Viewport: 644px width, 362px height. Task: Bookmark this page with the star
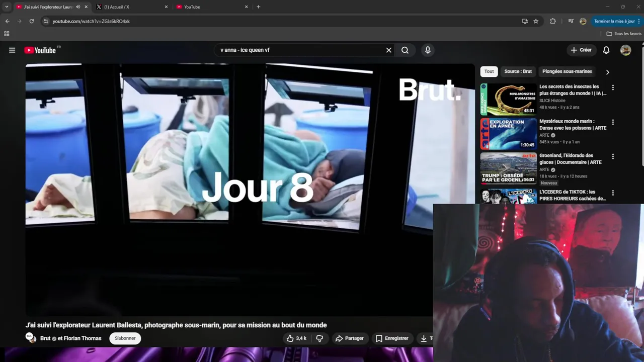[x=536, y=21]
